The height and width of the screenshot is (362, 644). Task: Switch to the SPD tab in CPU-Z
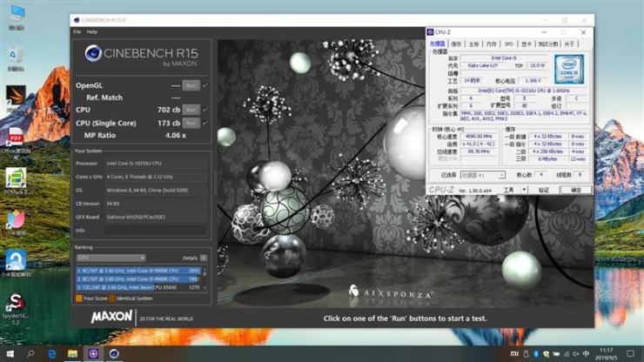tap(508, 44)
